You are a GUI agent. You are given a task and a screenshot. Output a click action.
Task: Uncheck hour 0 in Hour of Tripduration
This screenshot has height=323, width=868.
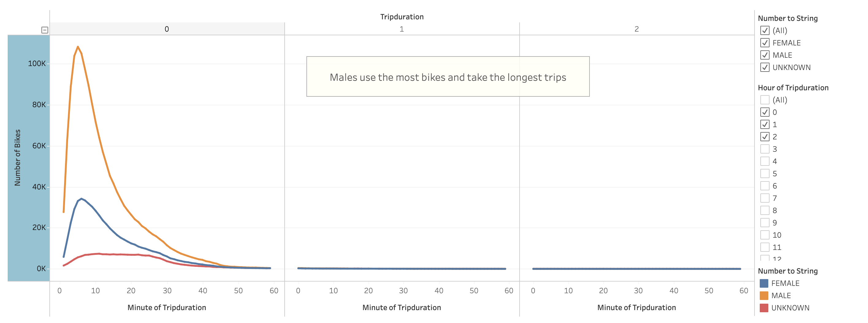click(766, 112)
